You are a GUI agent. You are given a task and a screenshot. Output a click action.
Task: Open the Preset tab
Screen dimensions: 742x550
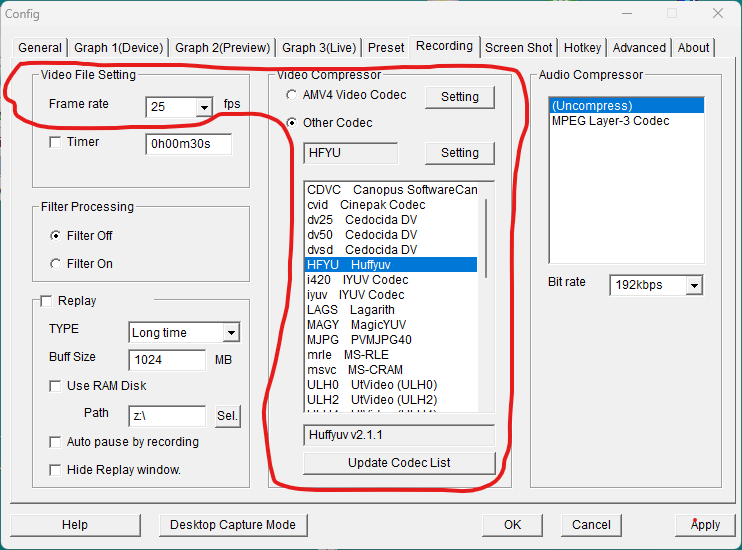[386, 48]
